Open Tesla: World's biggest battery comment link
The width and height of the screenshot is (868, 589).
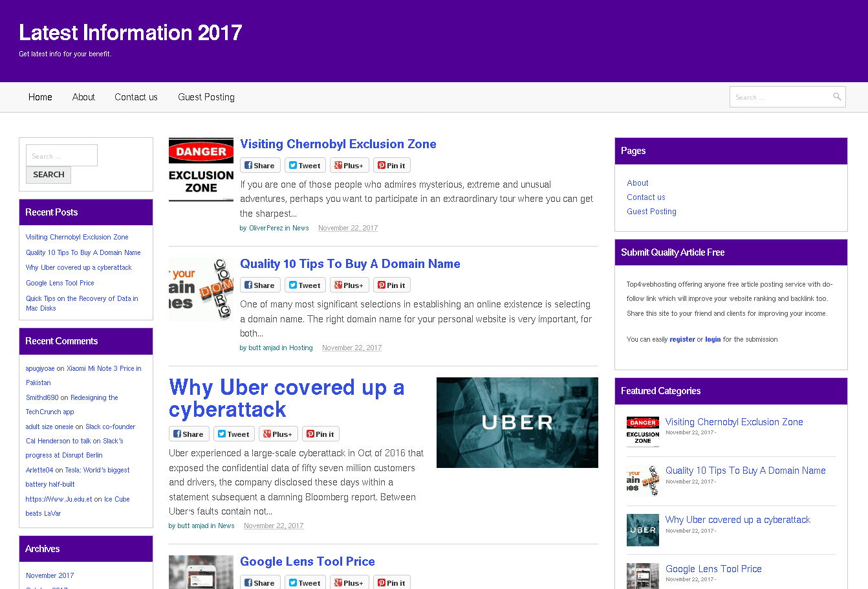[78, 477]
